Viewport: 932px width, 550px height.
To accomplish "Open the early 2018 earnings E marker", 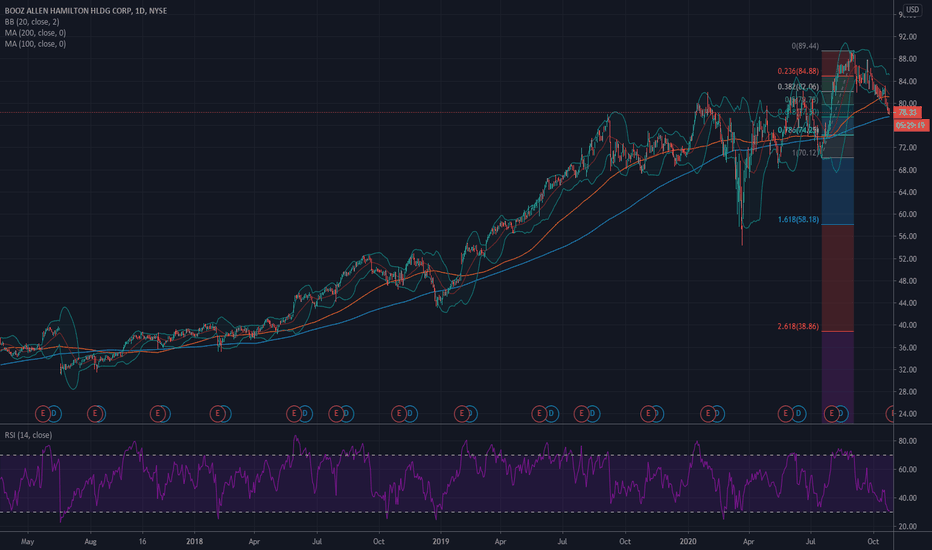I will 218,413.
